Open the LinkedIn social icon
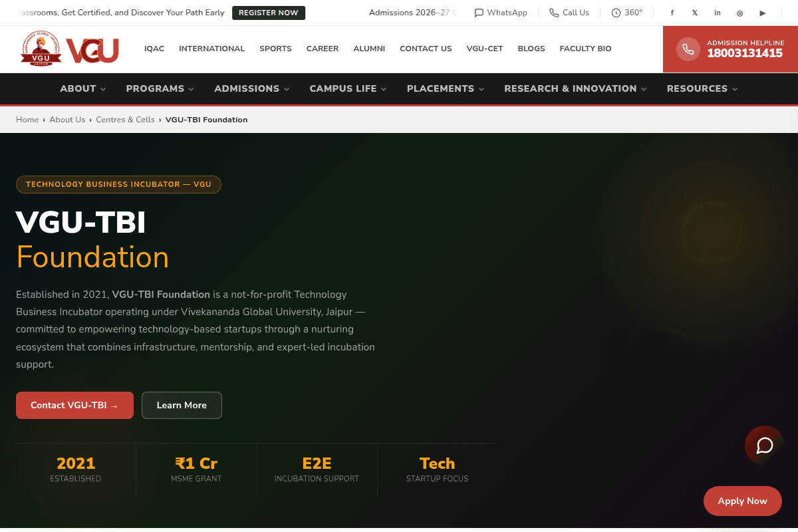The width and height of the screenshot is (798, 532). (x=718, y=13)
